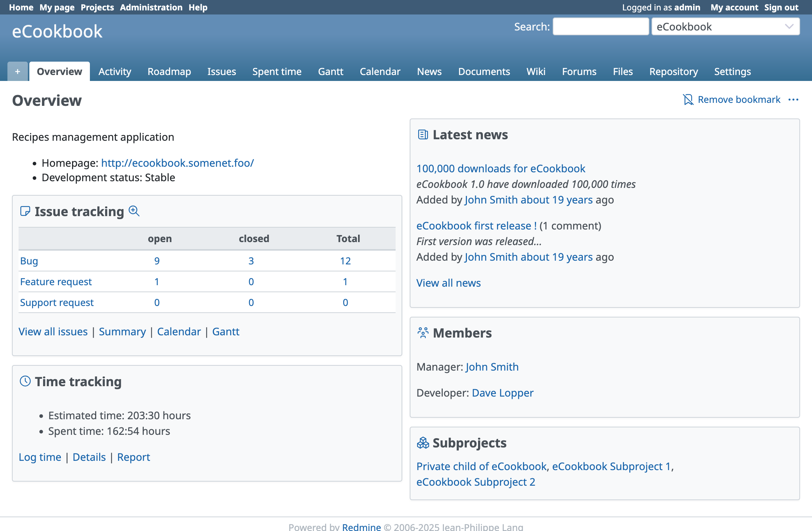The width and height of the screenshot is (812, 531).
Task: Open the three-dots actions menu
Action: pos(793,100)
